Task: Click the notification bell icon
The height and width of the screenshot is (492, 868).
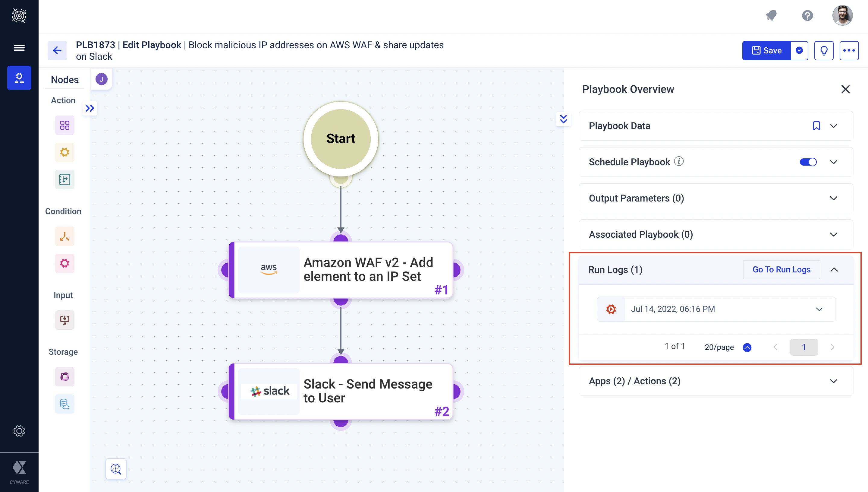Action: 772,16
